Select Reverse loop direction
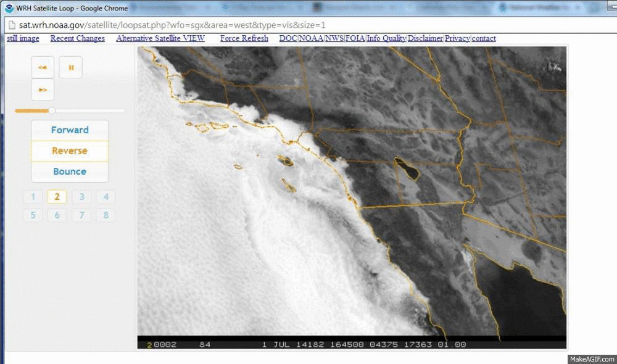Screen dimensions: 617x364 (x=70, y=151)
